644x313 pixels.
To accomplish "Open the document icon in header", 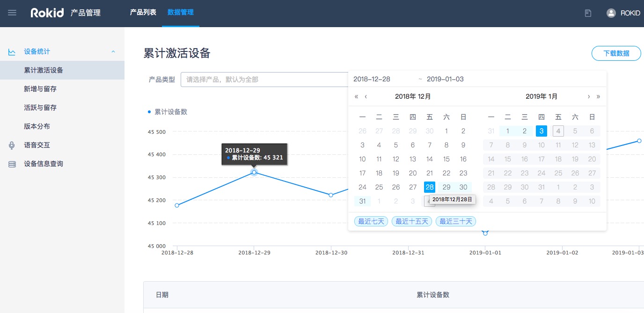I will coord(588,13).
